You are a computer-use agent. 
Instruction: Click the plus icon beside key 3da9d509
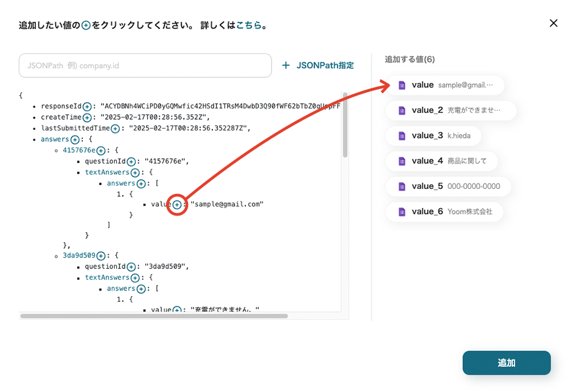click(x=101, y=256)
